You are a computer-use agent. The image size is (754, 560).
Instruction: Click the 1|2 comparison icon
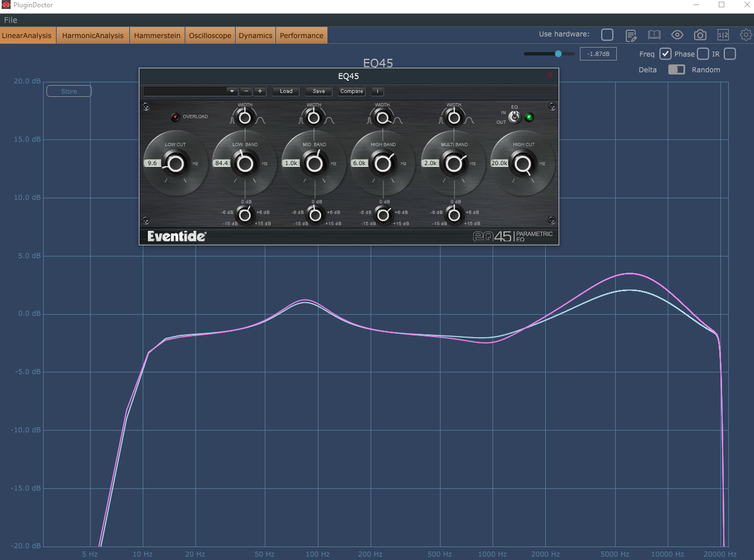coord(723,35)
